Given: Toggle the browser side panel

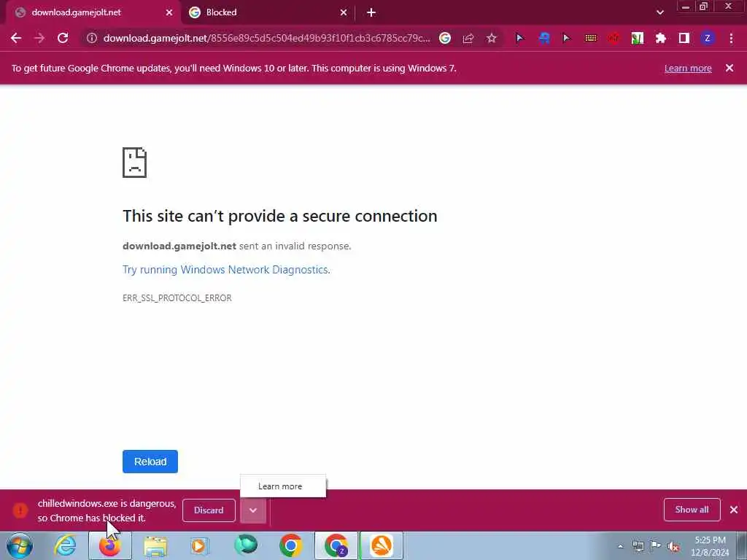Looking at the screenshot, I should tap(684, 38).
